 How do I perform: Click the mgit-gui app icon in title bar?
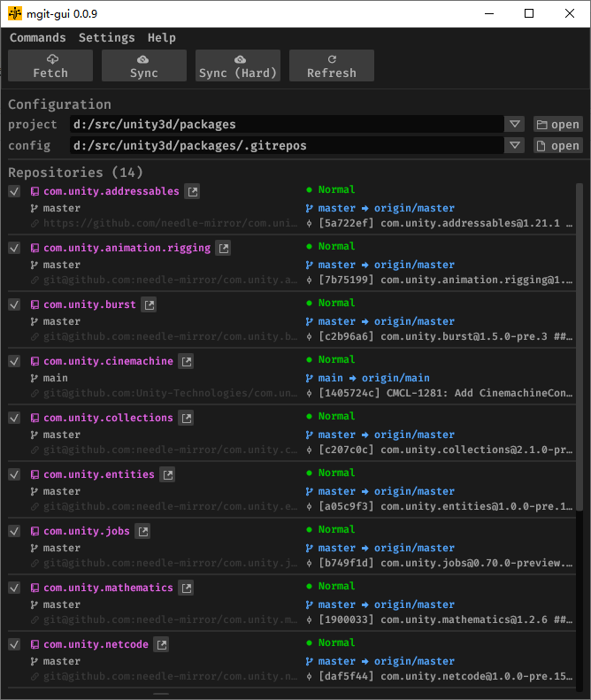coord(15,13)
